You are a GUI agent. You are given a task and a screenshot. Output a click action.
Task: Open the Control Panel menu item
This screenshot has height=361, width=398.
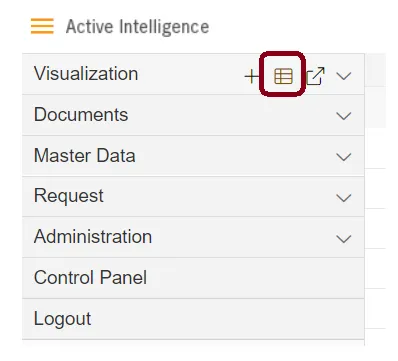(193, 278)
